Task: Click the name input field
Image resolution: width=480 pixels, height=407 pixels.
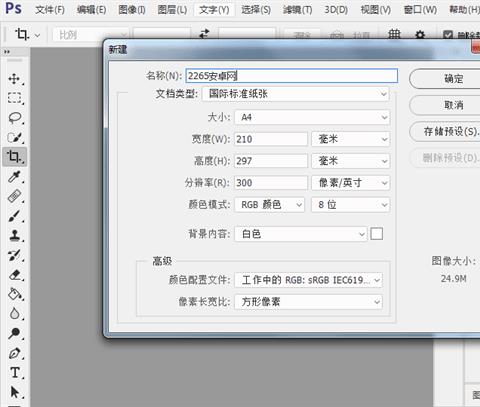Action: click(292, 76)
